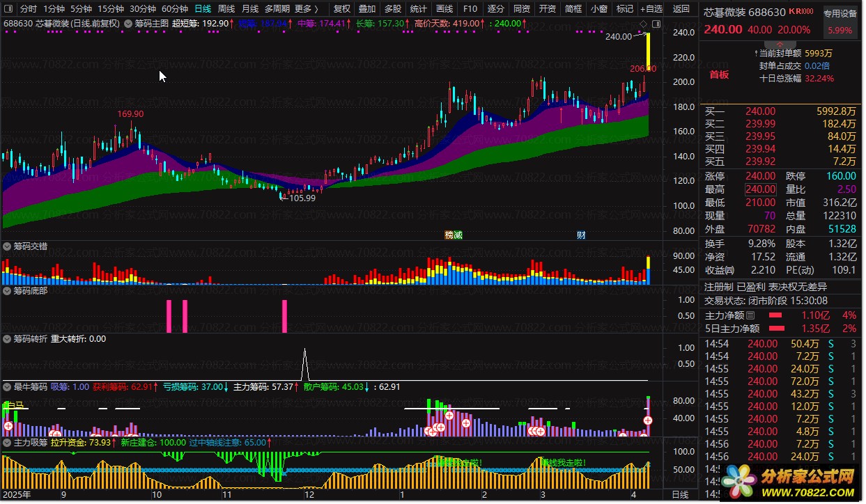This screenshot has width=866, height=504.
Task: Toggle the 小窗 mini window option
Action: click(598, 9)
